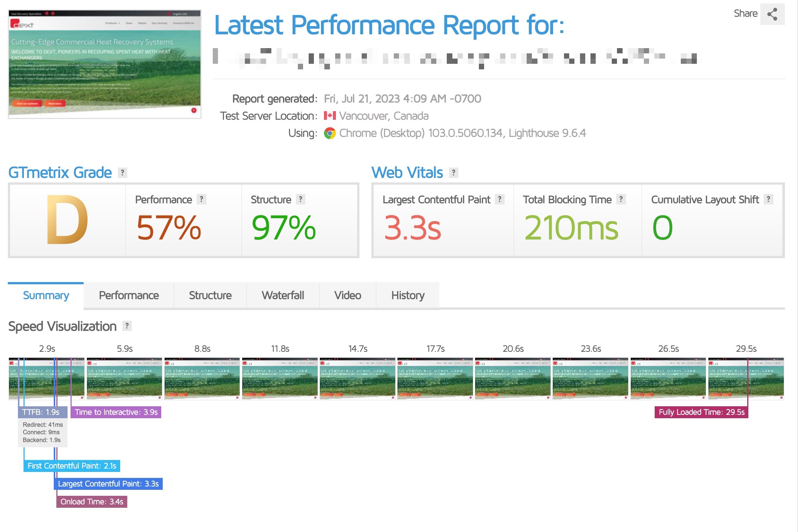Viewport: 798px width, 532px height.
Task: Click help icon beside Structure score
Action: tap(300, 199)
